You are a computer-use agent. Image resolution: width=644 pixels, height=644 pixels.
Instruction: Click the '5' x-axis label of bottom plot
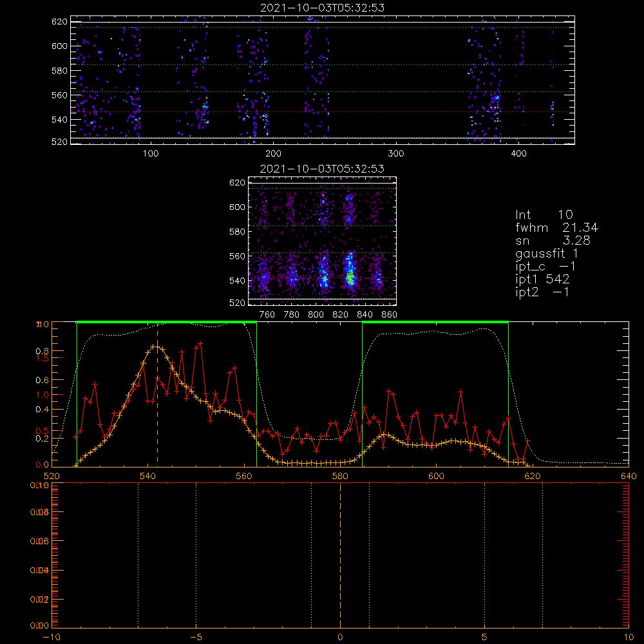tap(485, 637)
